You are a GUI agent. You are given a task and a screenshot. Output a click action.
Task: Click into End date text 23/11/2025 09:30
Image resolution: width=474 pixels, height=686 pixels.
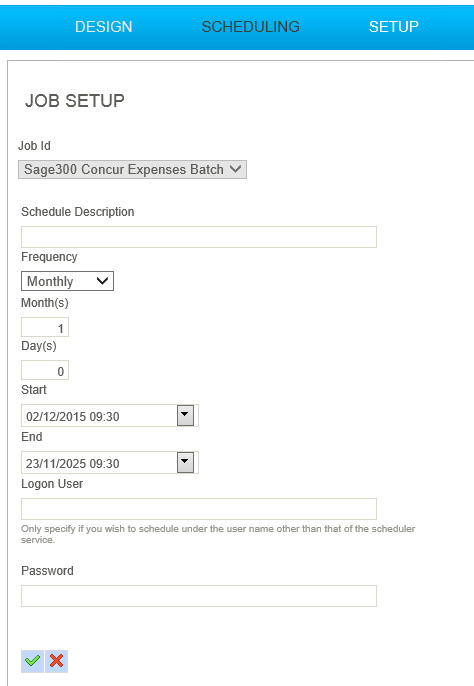coord(99,463)
